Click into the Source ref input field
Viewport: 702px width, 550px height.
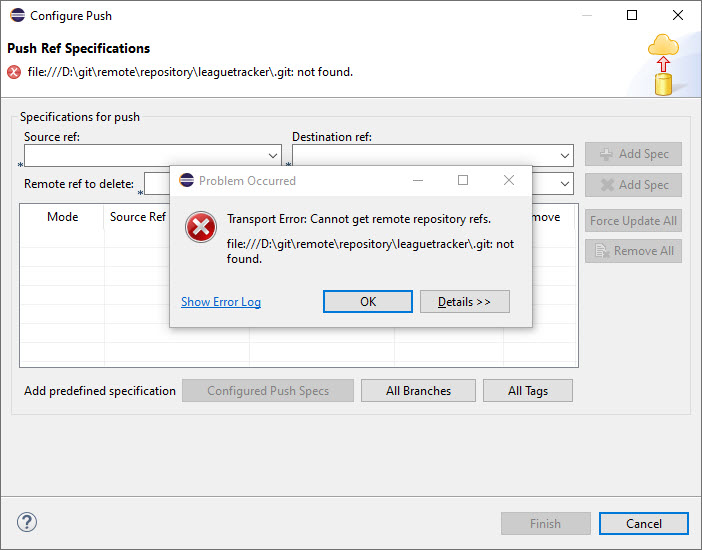point(145,156)
